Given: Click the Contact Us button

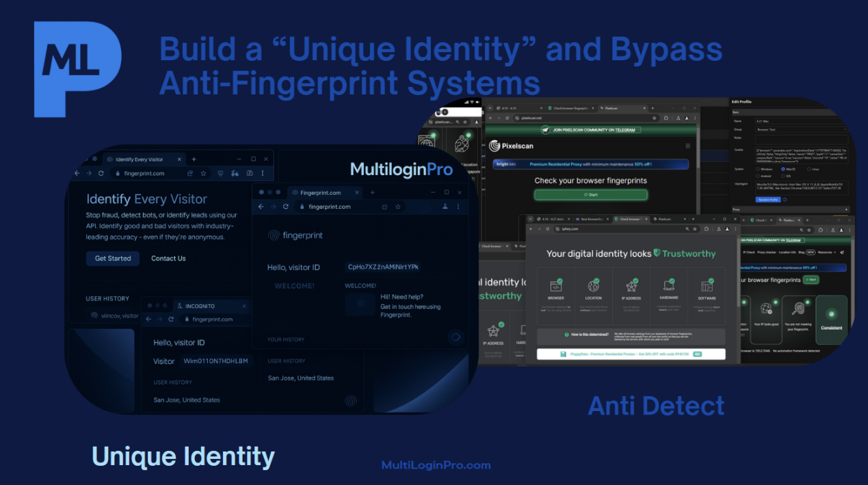Looking at the screenshot, I should coord(168,259).
